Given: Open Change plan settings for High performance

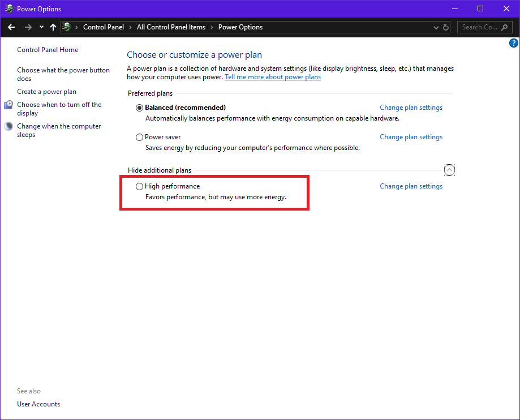Looking at the screenshot, I should (x=411, y=186).
